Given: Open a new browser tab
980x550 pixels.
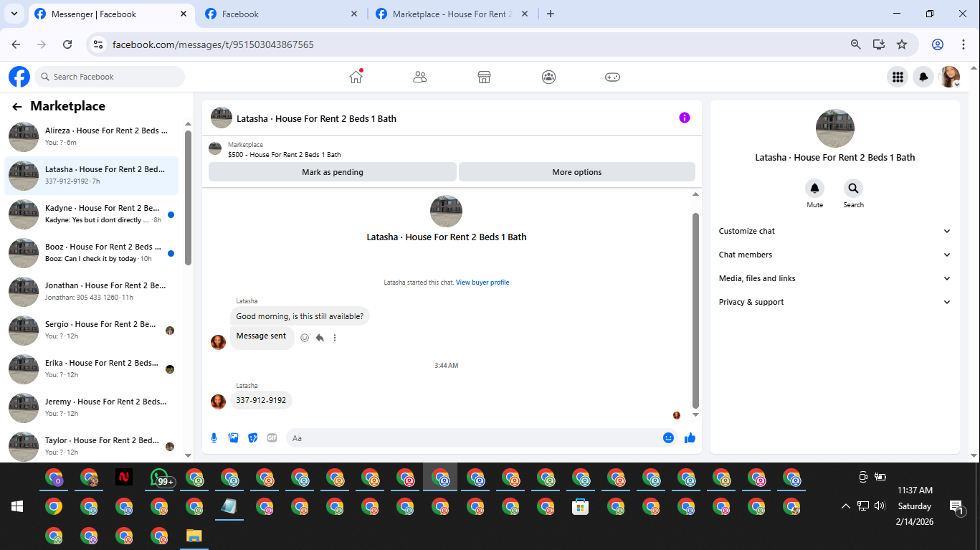Looking at the screenshot, I should pyautogui.click(x=551, y=14).
